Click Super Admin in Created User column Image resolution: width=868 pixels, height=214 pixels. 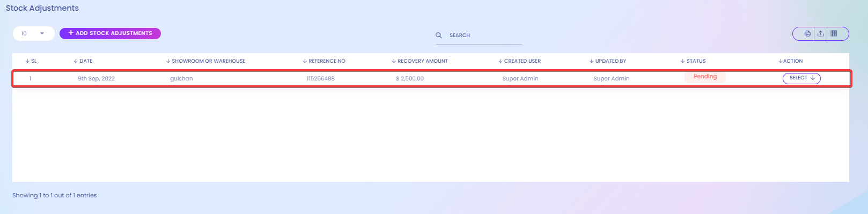pos(520,78)
